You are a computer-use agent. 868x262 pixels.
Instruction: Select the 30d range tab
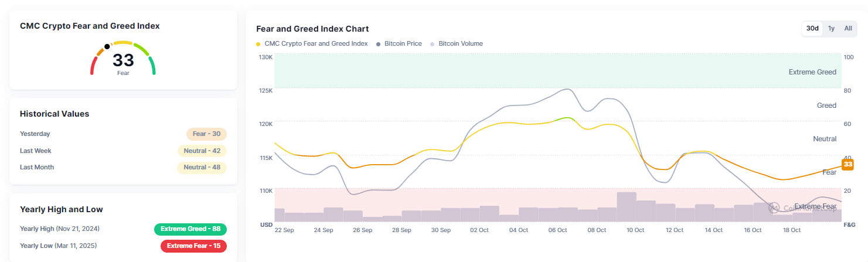[x=812, y=29]
